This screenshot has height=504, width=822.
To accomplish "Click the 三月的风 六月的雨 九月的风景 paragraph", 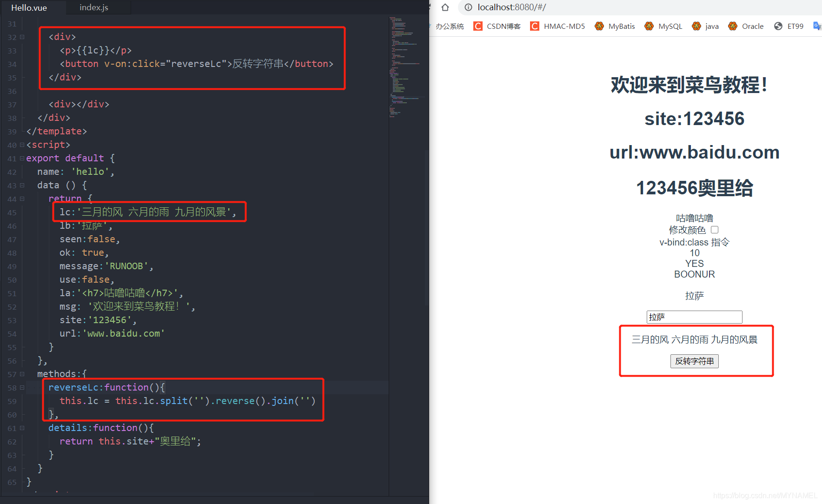I will (x=695, y=340).
